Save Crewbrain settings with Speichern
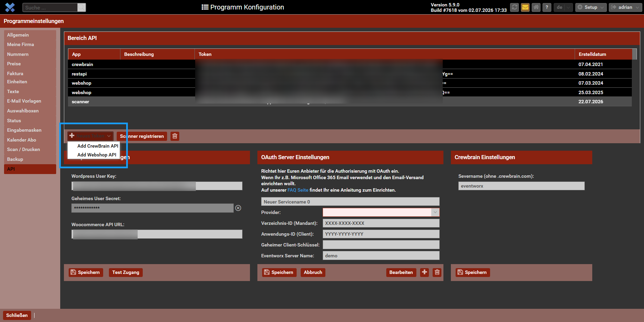644x322 pixels. pyautogui.click(x=473, y=272)
